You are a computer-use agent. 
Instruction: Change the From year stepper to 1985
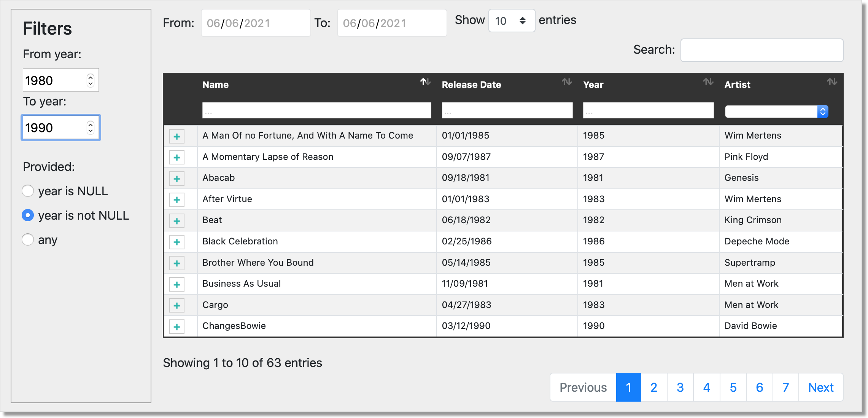pos(90,77)
